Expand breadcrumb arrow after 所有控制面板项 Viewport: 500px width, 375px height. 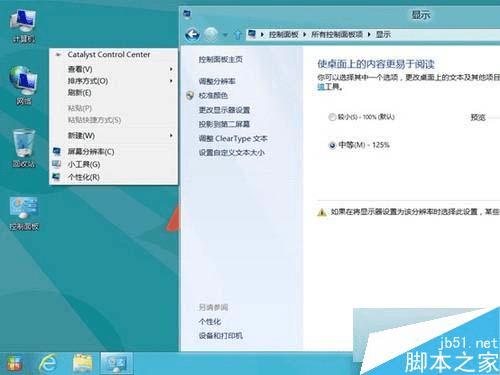(369, 34)
